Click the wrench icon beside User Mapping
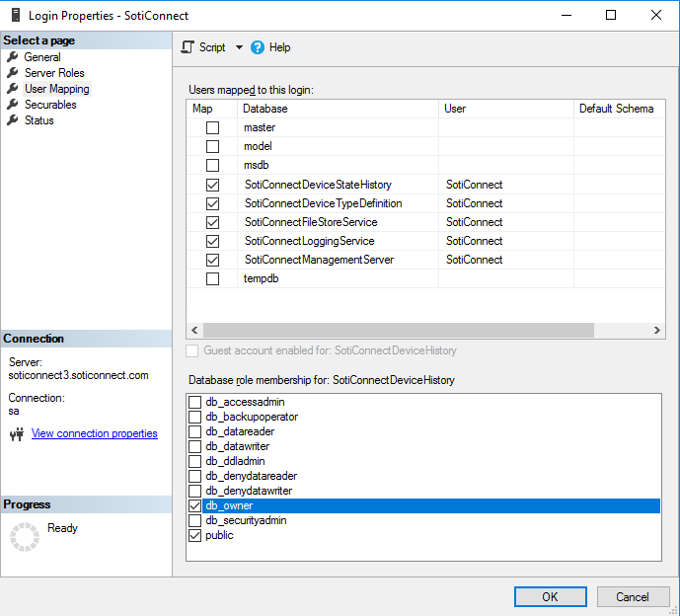 click(x=13, y=89)
